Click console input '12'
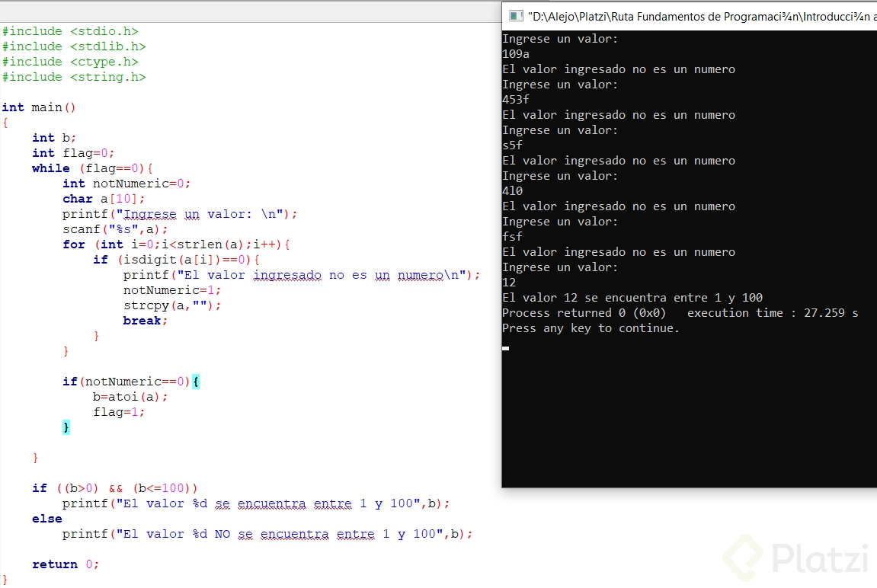 509,283
